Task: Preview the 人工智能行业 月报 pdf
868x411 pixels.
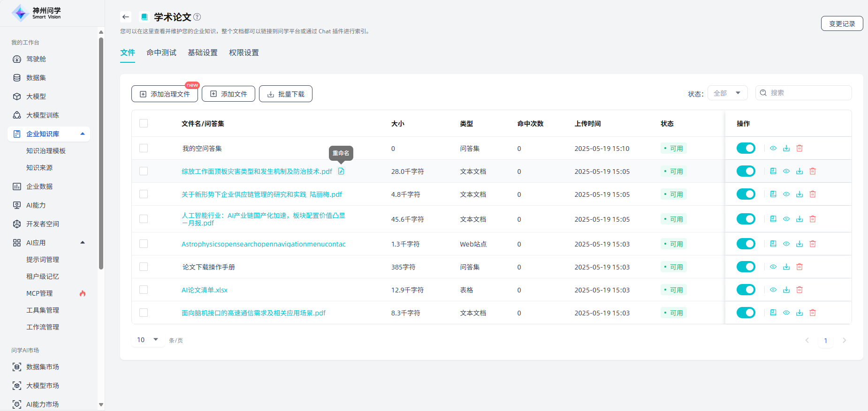Action: coord(786,219)
